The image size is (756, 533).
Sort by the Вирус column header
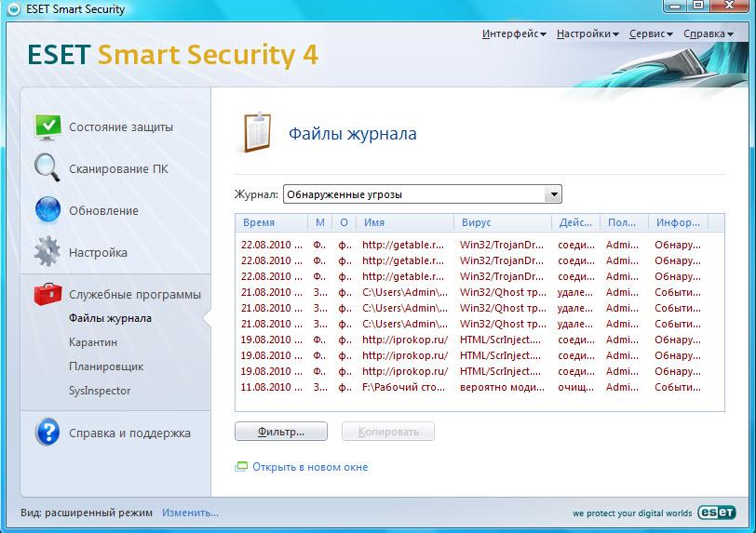click(x=503, y=222)
